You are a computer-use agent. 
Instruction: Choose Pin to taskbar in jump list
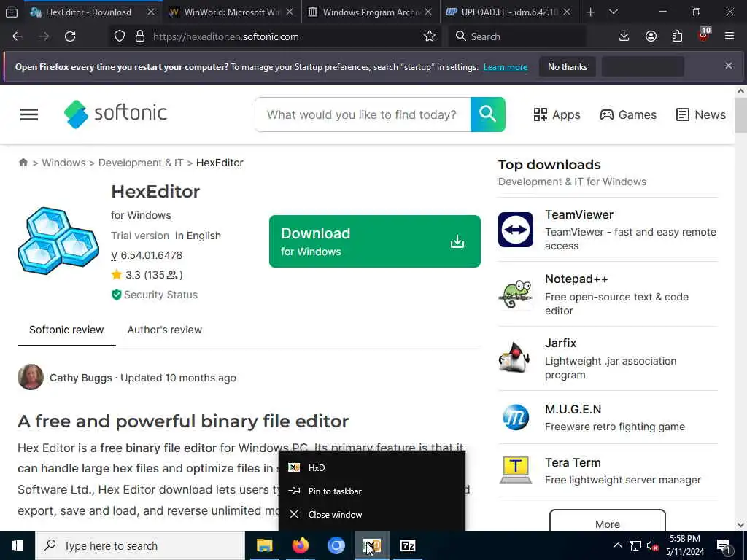372,491
